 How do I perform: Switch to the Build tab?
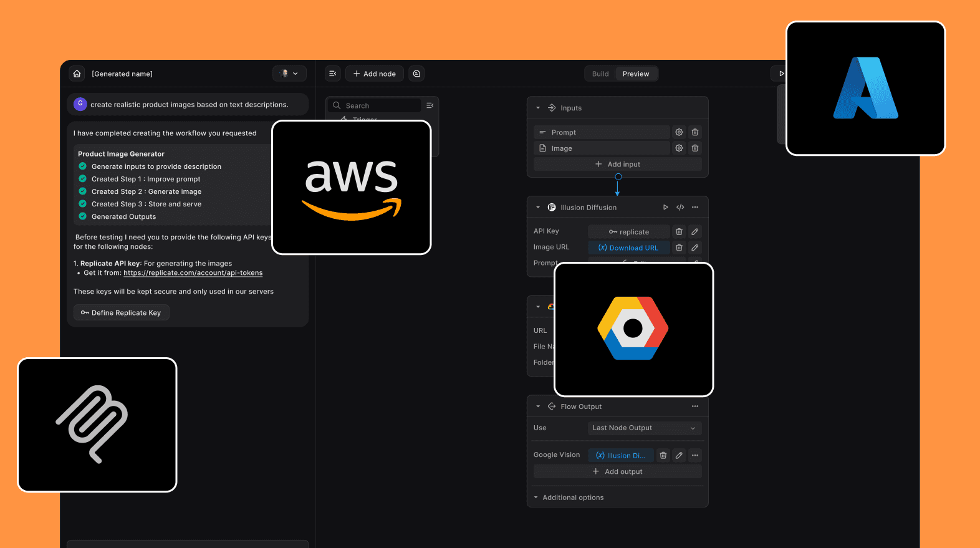coord(600,74)
